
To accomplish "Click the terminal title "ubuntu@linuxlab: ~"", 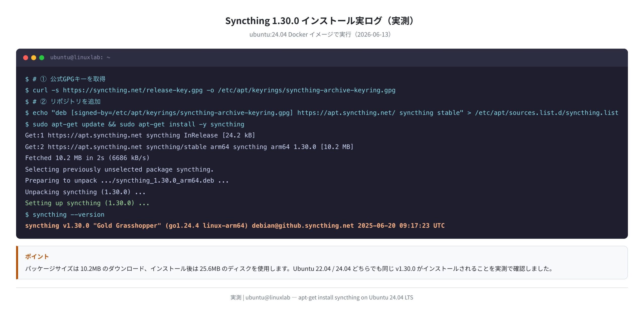I will (80, 58).
